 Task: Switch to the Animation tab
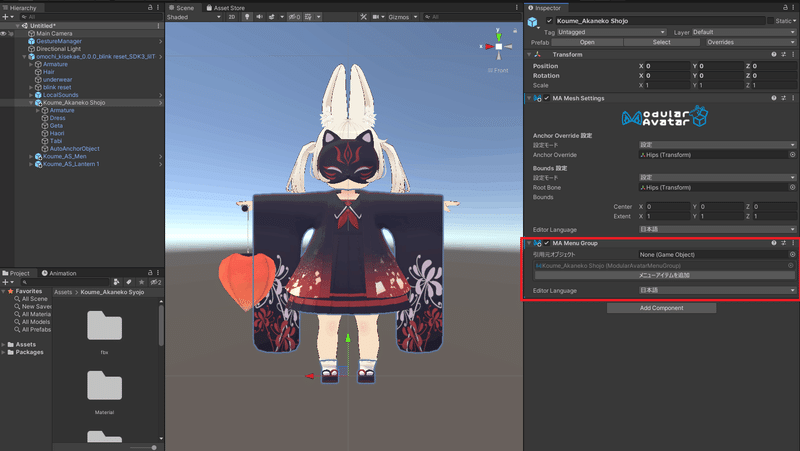(59, 273)
